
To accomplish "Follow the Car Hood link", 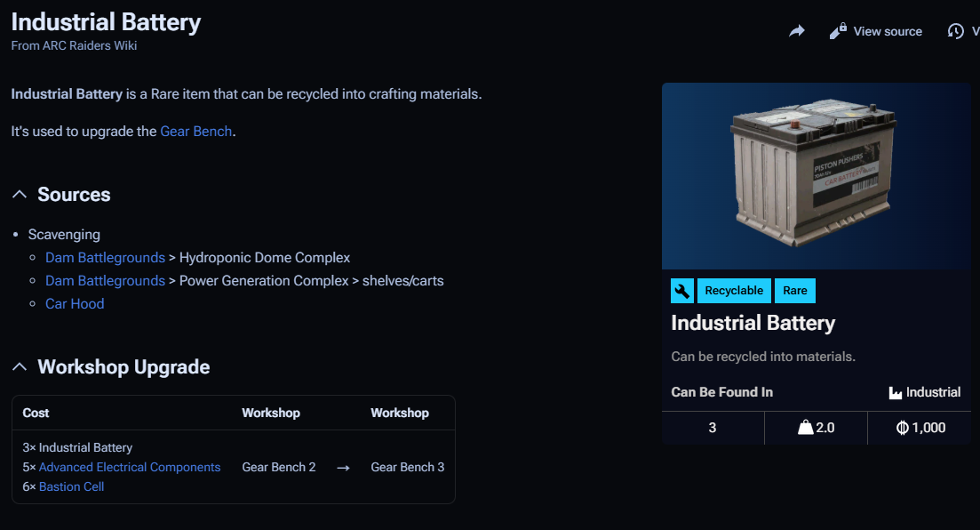I will (75, 304).
